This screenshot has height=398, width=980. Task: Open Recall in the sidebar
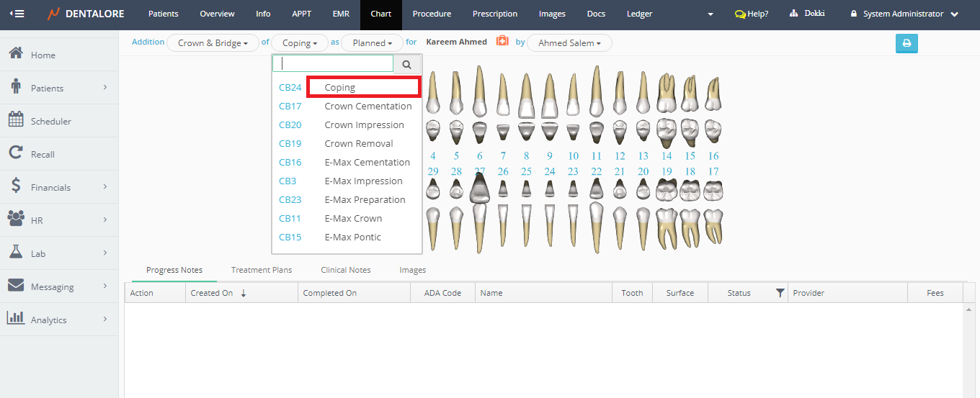tap(43, 155)
